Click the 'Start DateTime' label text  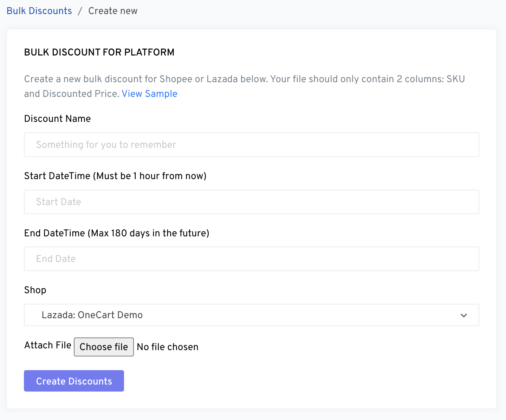pyautogui.click(x=115, y=176)
